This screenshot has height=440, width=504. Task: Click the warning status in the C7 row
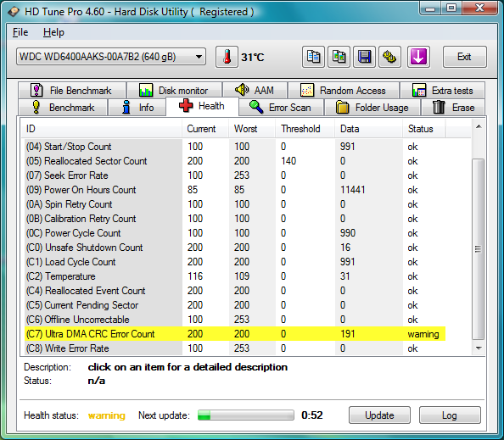click(423, 334)
